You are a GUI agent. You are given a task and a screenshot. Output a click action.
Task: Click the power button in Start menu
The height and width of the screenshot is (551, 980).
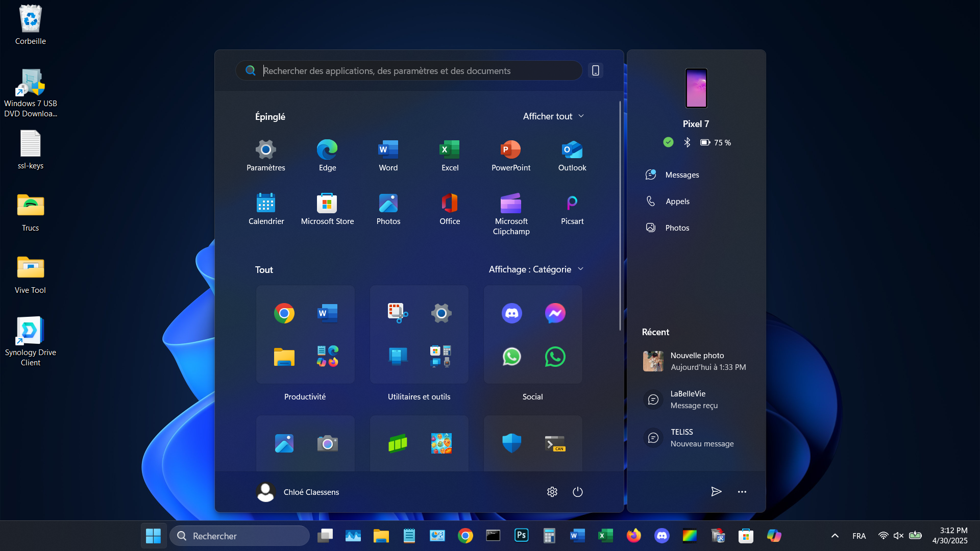pyautogui.click(x=577, y=492)
